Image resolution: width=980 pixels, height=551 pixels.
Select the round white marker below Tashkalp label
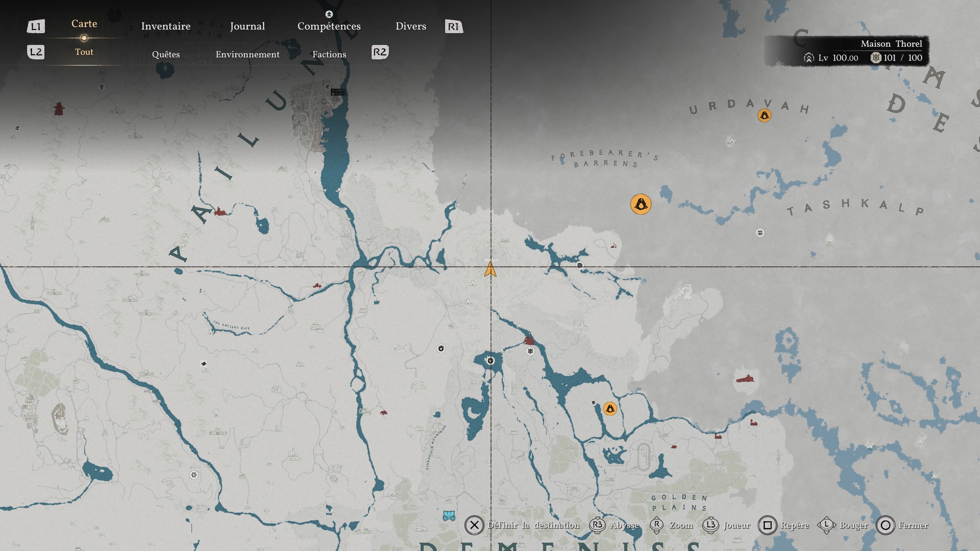pyautogui.click(x=760, y=233)
